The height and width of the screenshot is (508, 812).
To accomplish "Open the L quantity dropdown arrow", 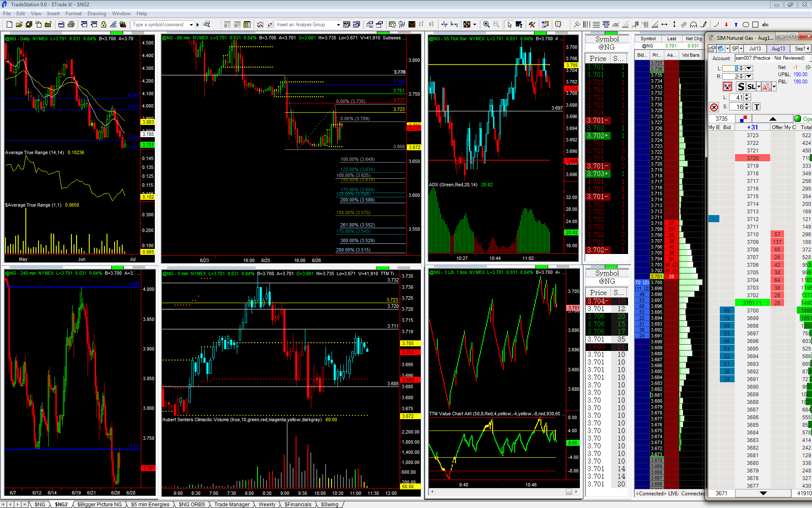I will tap(749, 68).
